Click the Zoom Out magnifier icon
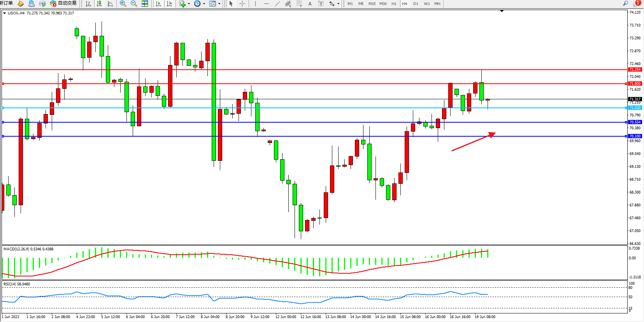The image size is (644, 322). [x=134, y=4]
